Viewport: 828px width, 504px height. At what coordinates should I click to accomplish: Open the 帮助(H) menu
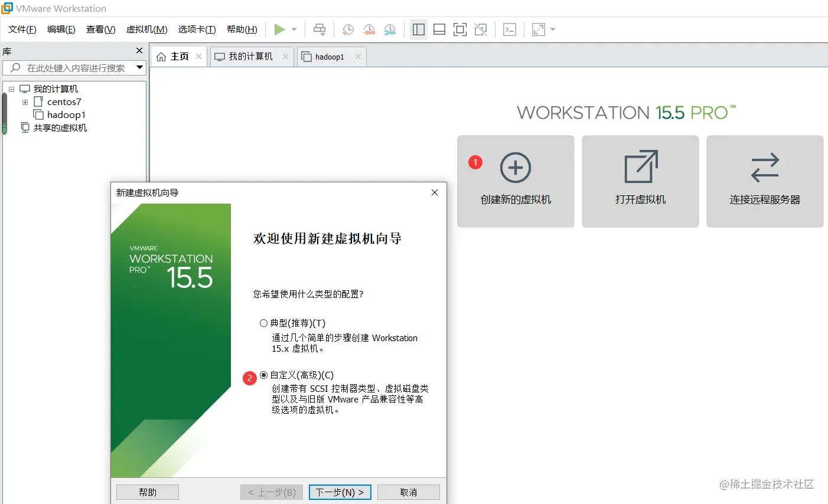[242, 30]
